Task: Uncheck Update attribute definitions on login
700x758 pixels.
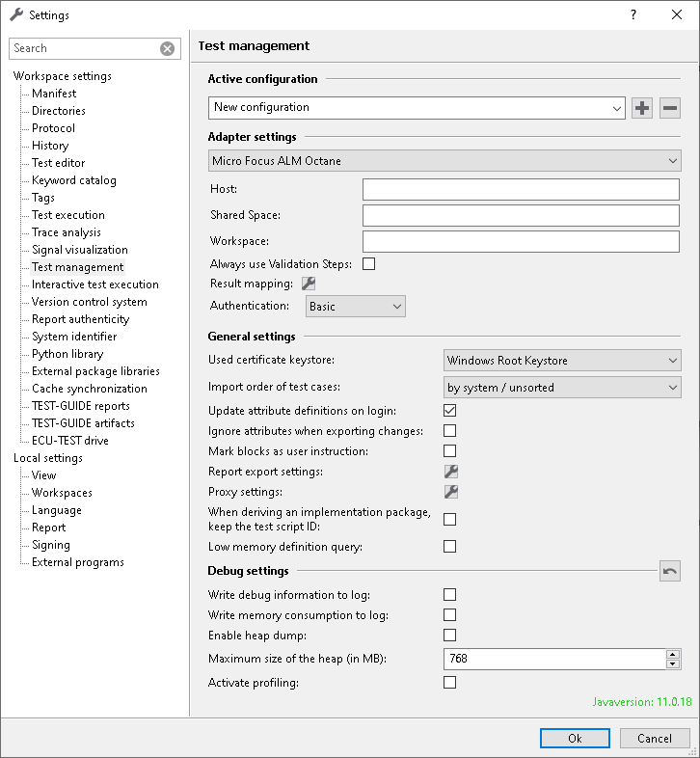Action: (449, 411)
